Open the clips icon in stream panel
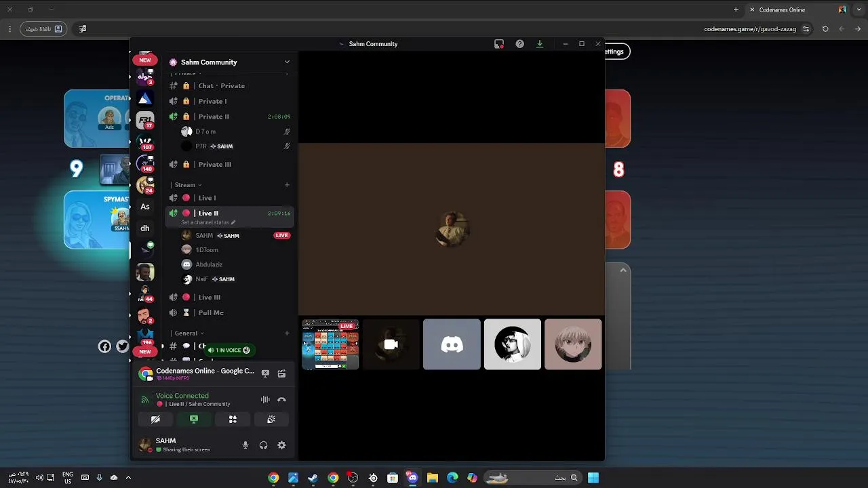This screenshot has width=868, height=488. coord(281,373)
